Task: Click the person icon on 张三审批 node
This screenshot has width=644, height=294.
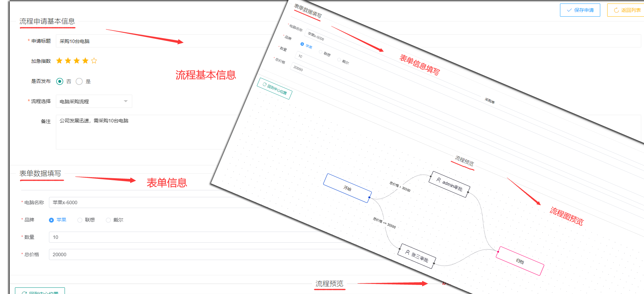Action: (x=407, y=252)
